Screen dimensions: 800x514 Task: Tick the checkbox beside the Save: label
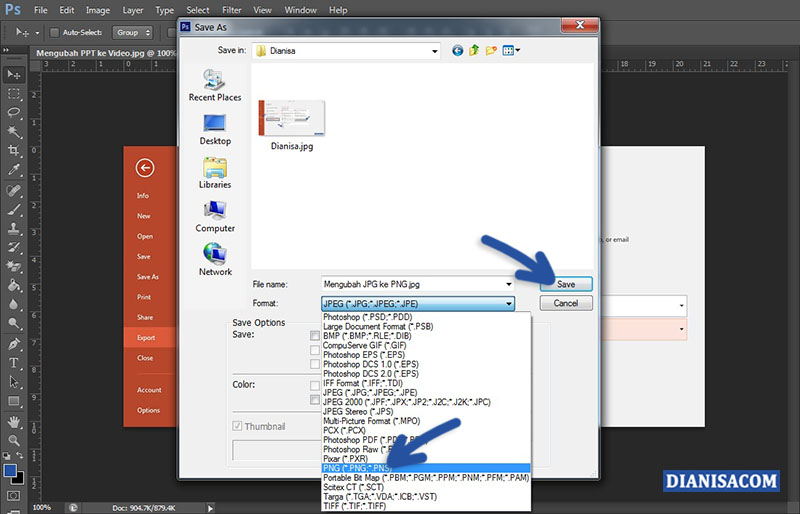coord(315,335)
